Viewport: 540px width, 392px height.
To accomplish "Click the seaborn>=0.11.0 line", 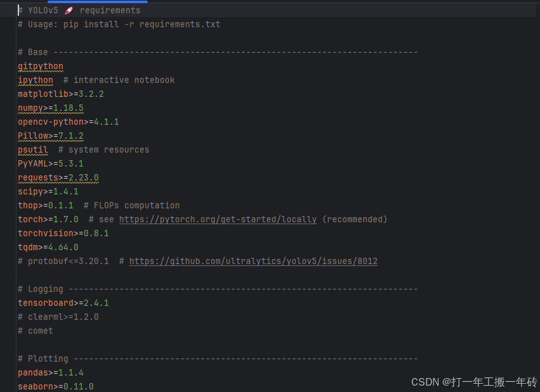I will coord(55,386).
